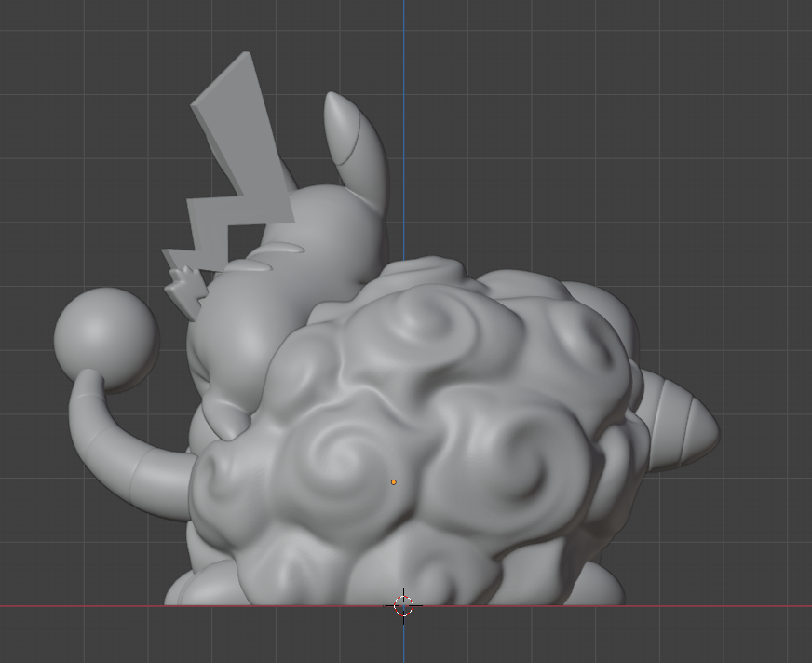Image resolution: width=812 pixels, height=663 pixels.
Task: Click the 3D cursor crosshair on the red axis line
Action: click(403, 605)
